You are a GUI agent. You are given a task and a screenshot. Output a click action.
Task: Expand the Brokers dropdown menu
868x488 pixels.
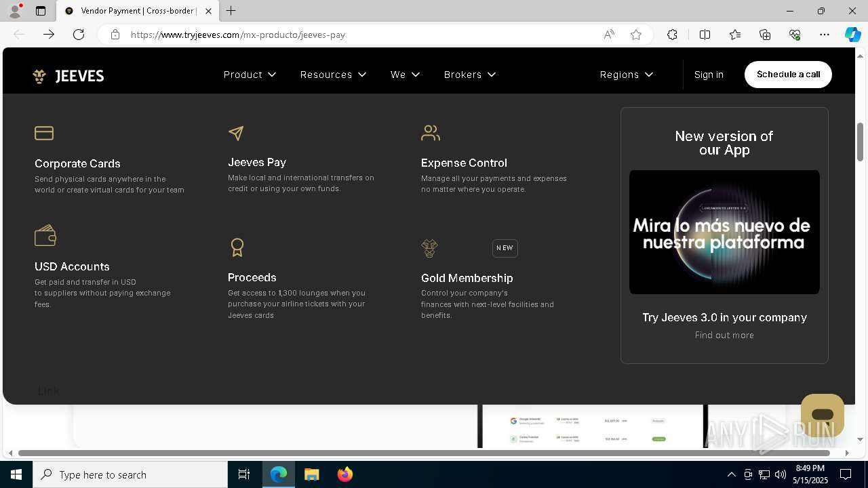tap(470, 75)
